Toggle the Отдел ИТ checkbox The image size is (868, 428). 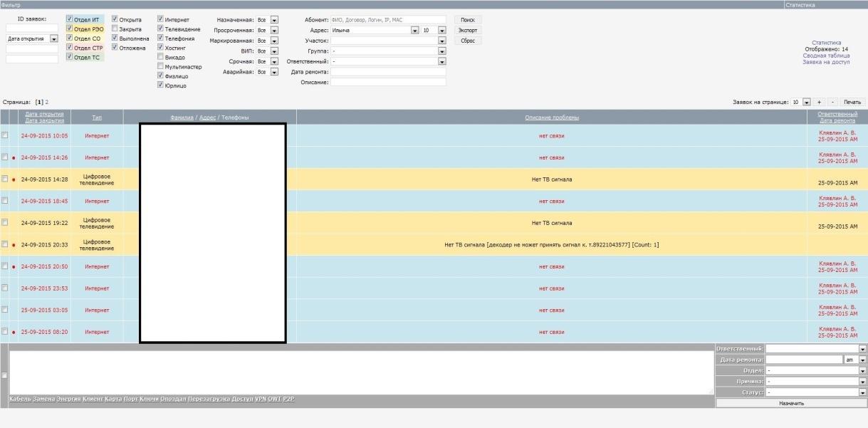click(70, 19)
